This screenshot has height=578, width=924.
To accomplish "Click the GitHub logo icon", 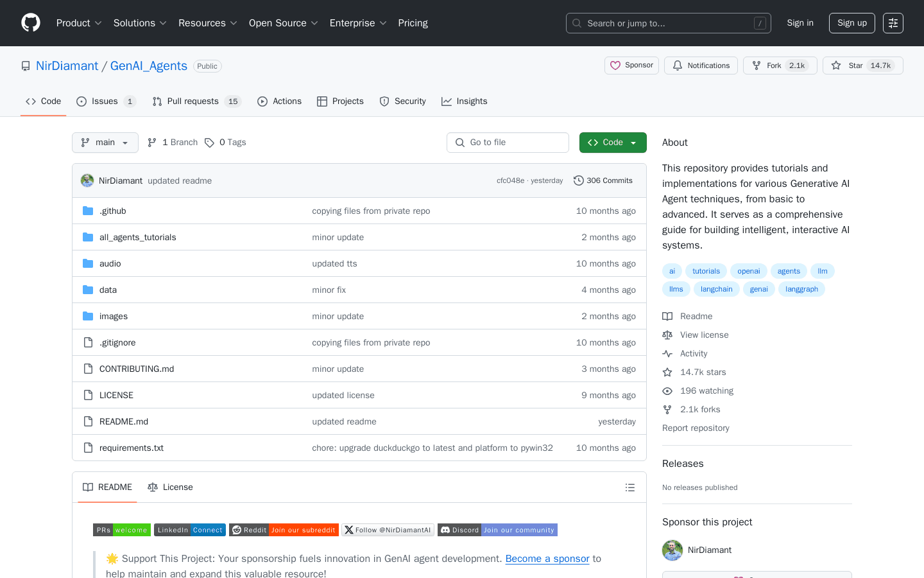I will [31, 23].
